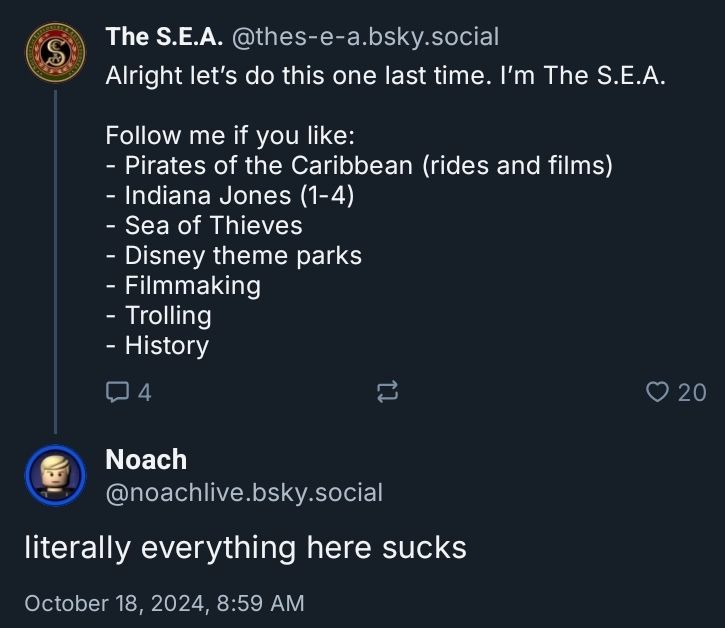
Task: Open the @noachlive.bsky.social handle link
Action: click(x=244, y=492)
